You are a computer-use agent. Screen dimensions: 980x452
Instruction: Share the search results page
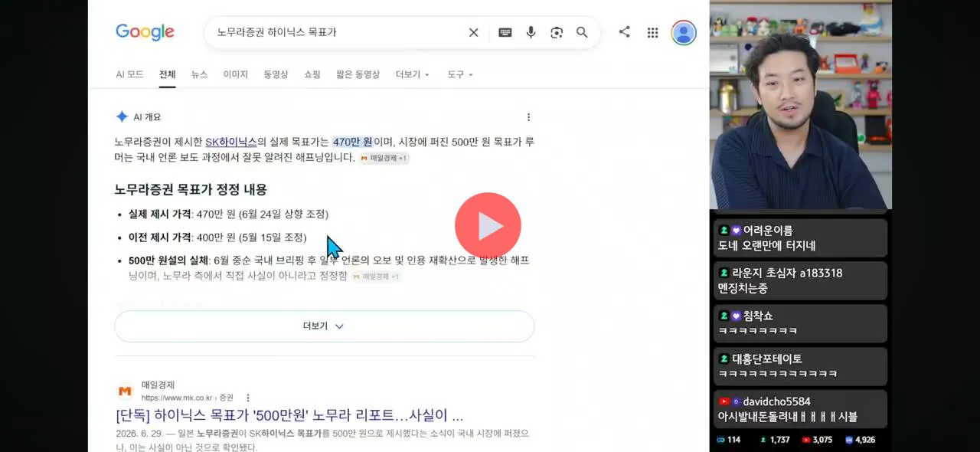[625, 32]
